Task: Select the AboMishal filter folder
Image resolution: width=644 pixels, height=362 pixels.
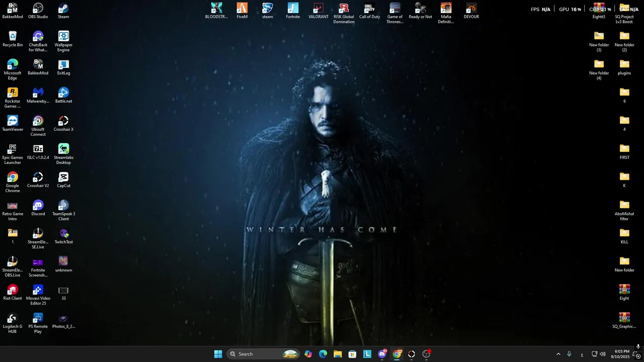Action: (624, 211)
